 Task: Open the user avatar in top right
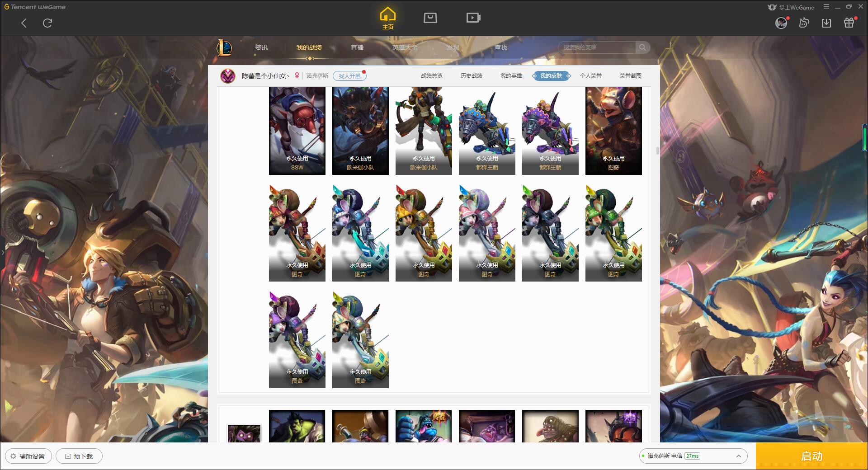click(781, 23)
